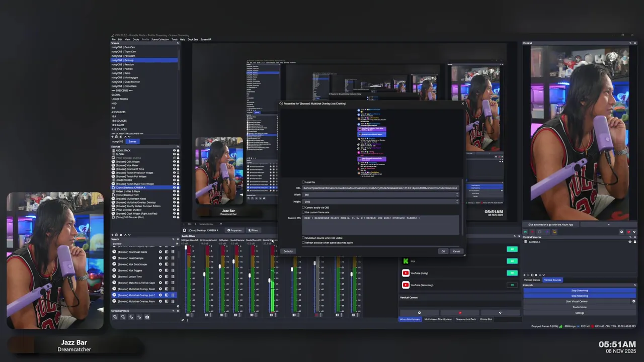This screenshot has height=362, width=644.
Task: Click the Custom CSS text area
Action: pos(380,225)
